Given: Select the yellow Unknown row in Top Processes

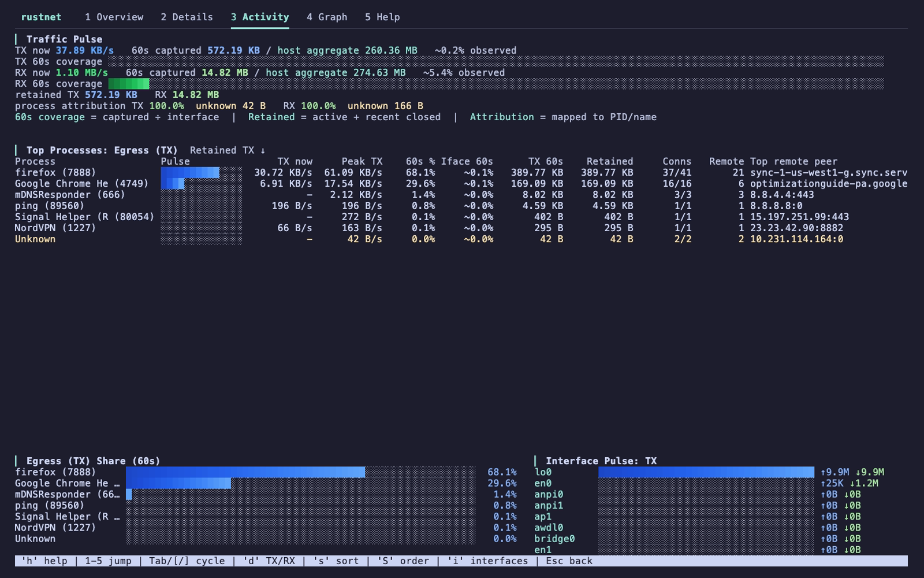Looking at the screenshot, I should click(461, 239).
